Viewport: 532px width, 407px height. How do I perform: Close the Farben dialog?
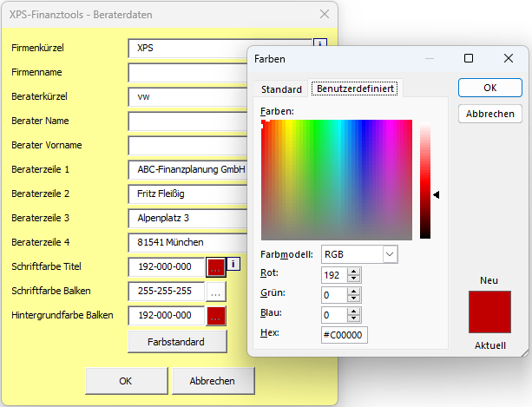click(509, 58)
